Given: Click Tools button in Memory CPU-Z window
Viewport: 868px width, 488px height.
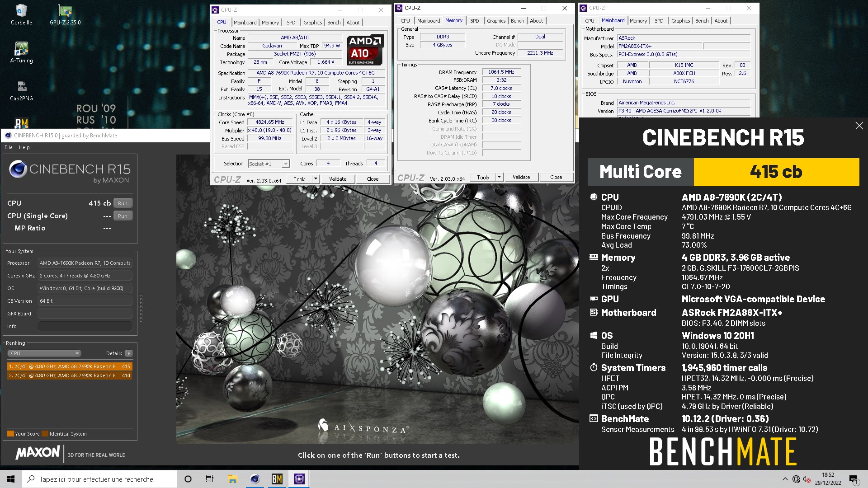Looking at the screenshot, I should (483, 177).
